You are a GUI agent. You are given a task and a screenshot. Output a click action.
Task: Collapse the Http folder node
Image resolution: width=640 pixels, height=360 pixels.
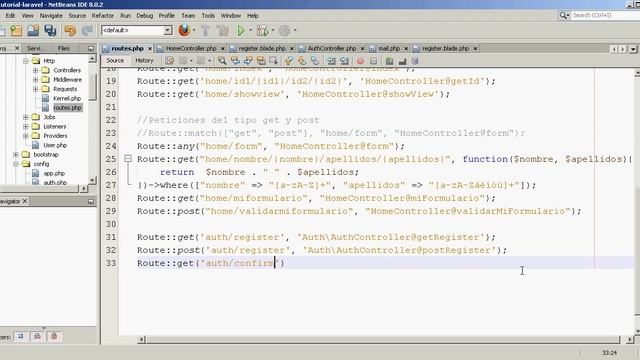click(26, 61)
